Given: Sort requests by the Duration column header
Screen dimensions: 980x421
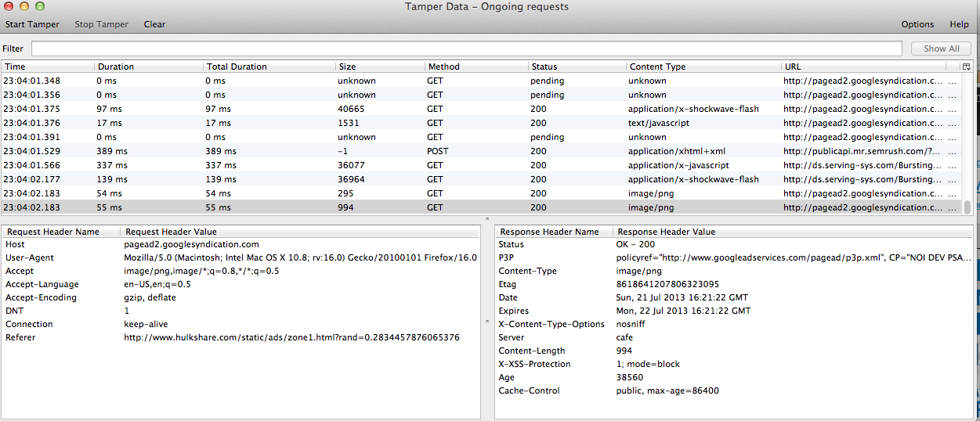Looking at the screenshot, I should point(116,67).
